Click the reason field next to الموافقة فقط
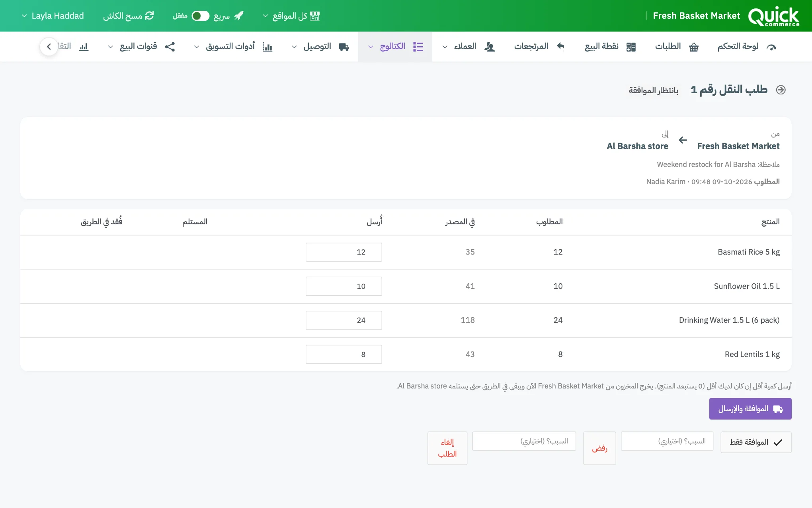This screenshot has height=508, width=812. pos(667,441)
